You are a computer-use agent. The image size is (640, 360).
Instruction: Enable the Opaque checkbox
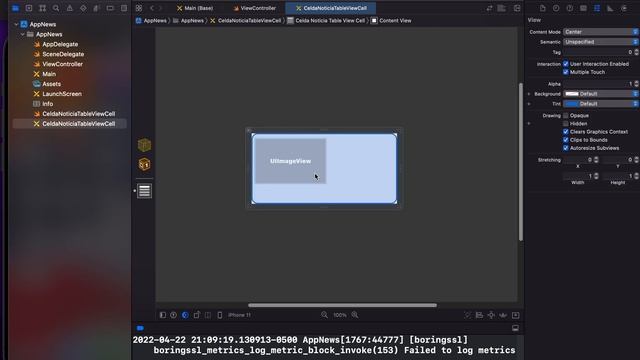(566, 116)
